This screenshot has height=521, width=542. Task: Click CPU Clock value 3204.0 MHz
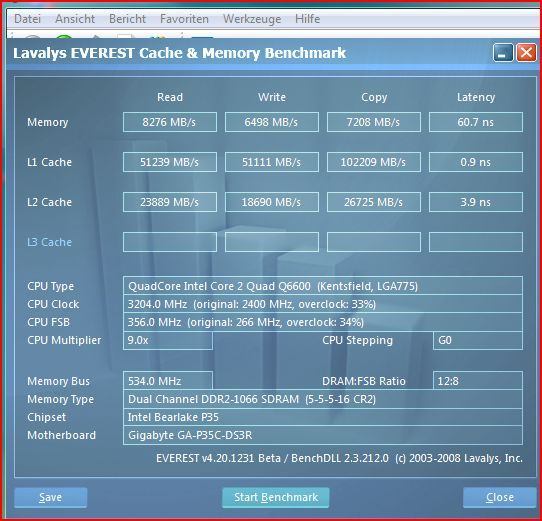click(x=323, y=304)
